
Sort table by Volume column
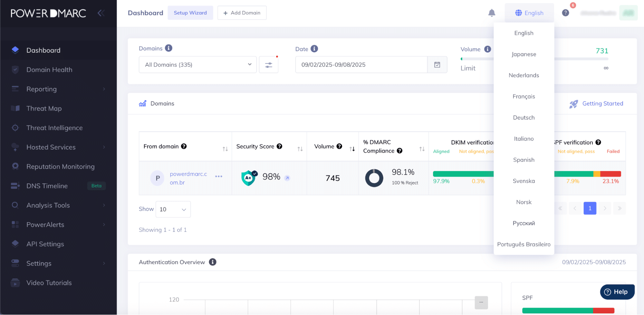point(352,149)
